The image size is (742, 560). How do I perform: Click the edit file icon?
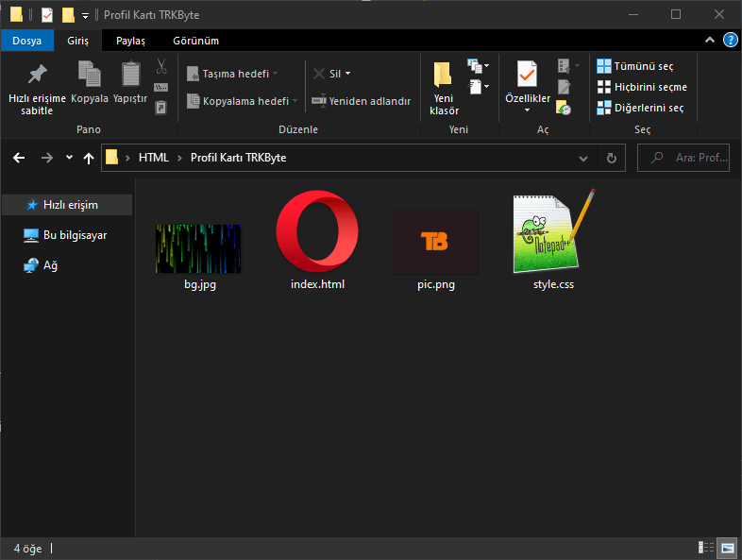click(564, 87)
